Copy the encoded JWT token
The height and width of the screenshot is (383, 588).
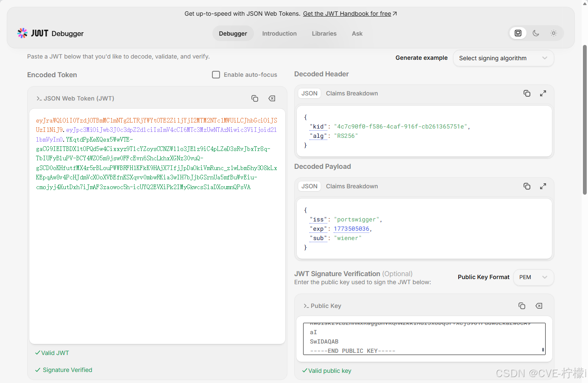pos(255,98)
